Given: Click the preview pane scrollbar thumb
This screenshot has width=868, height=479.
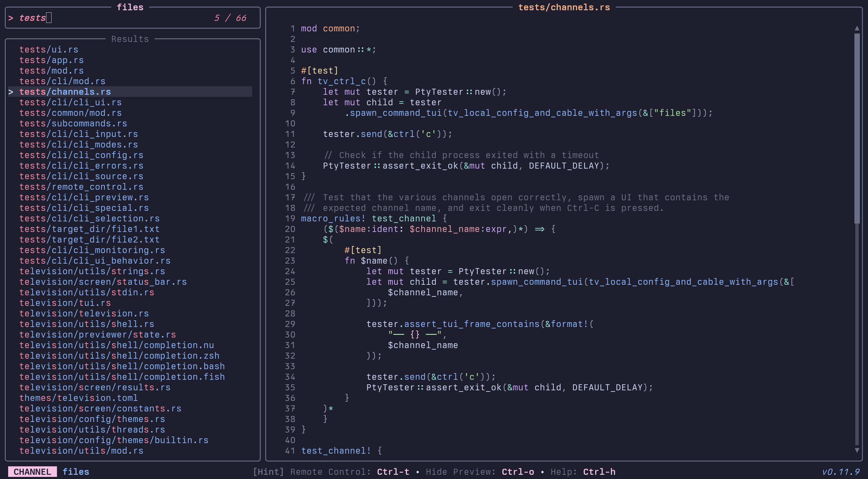Looking at the screenshot, I should click(x=857, y=128).
